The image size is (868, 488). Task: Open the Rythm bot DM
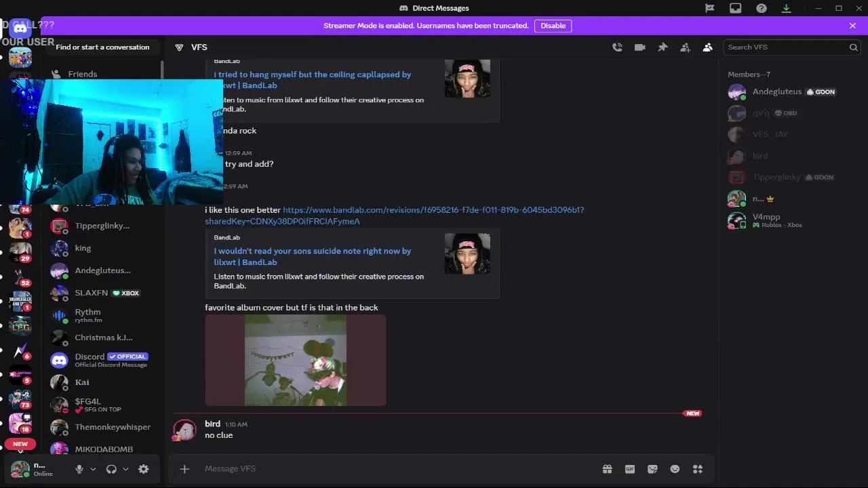(103, 315)
